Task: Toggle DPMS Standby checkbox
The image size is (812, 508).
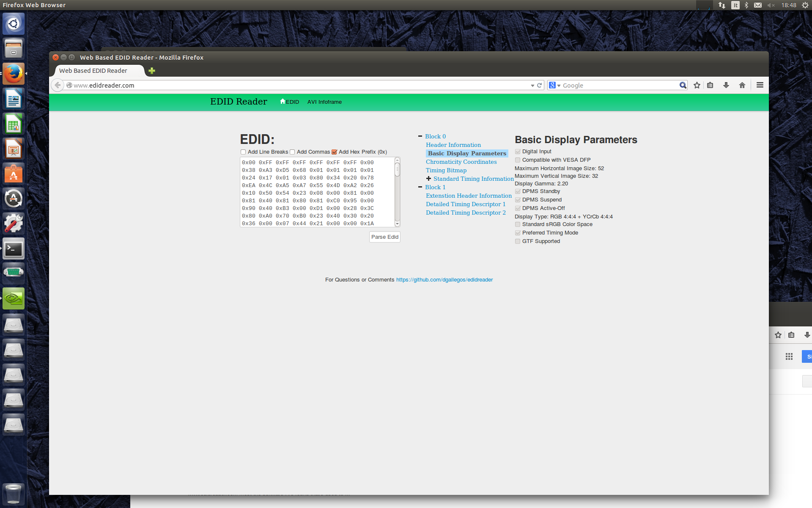Action: (x=518, y=191)
